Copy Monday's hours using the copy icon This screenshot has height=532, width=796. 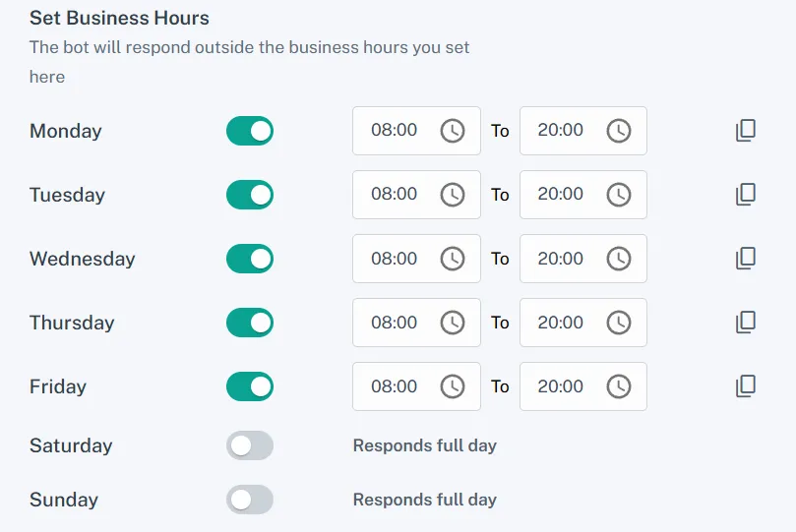pyautogui.click(x=746, y=131)
